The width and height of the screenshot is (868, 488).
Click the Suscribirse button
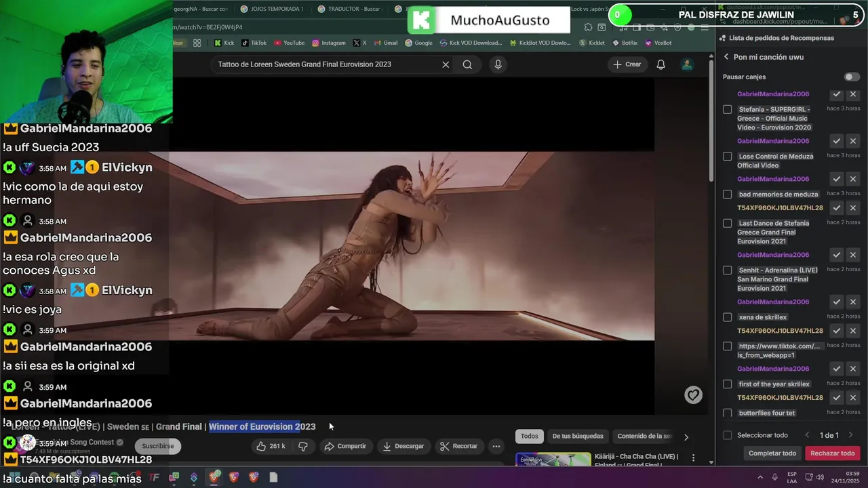coord(158,446)
